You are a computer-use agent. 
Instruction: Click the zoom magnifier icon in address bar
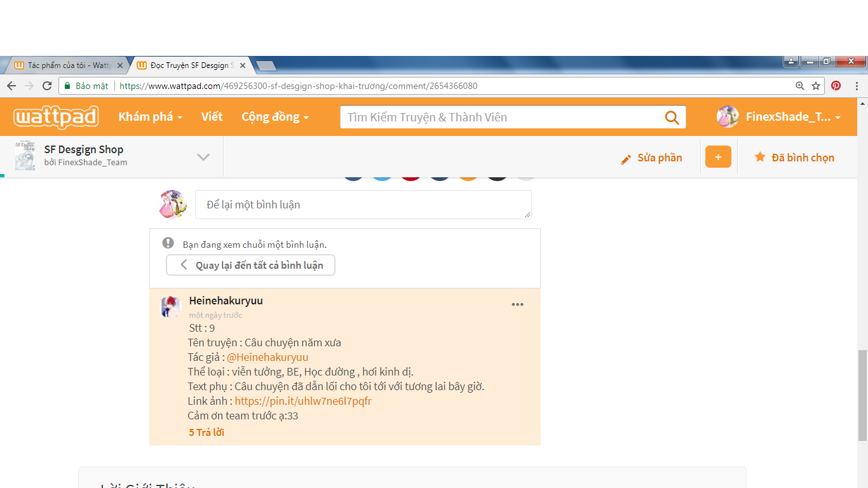(x=800, y=86)
